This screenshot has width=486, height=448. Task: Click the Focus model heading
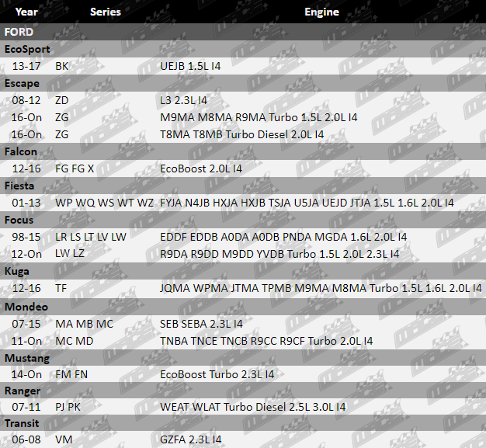[20, 220]
